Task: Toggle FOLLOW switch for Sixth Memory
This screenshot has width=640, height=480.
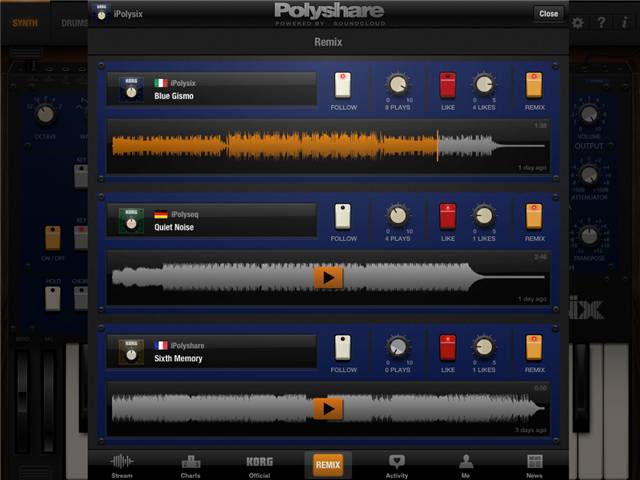Action: click(x=343, y=348)
